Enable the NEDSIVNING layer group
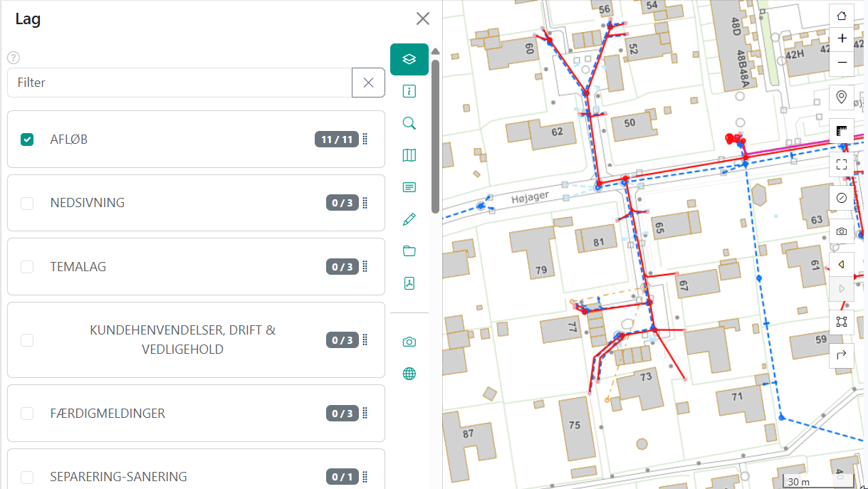Image resolution: width=868 pixels, height=489 pixels. [x=27, y=204]
